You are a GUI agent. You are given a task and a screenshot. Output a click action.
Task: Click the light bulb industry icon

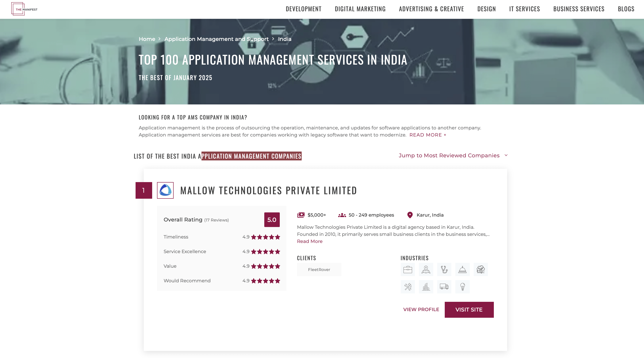tap(462, 287)
